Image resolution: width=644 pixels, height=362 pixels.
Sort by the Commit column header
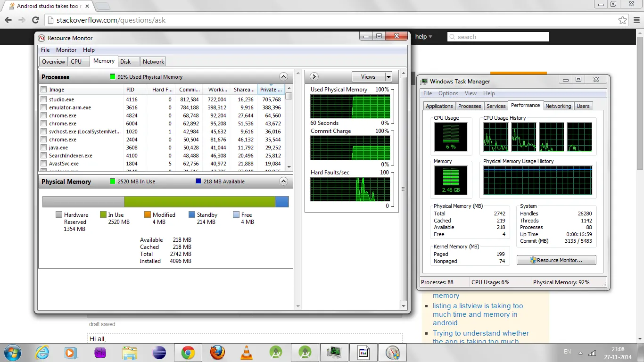[x=189, y=90]
